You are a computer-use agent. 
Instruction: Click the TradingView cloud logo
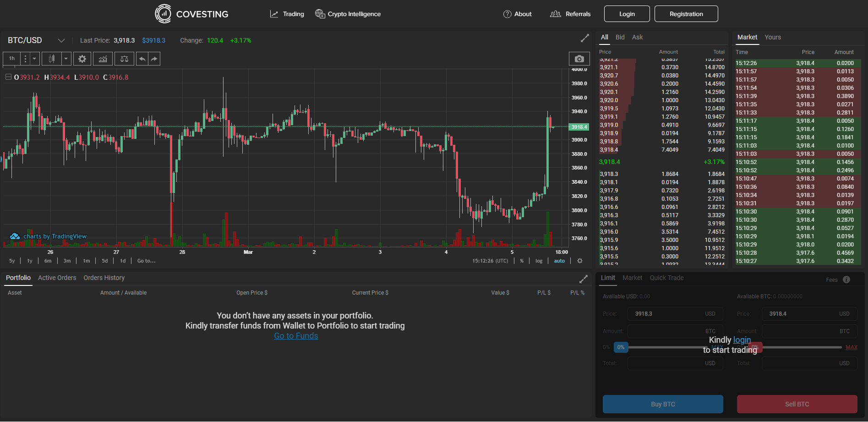coord(15,236)
